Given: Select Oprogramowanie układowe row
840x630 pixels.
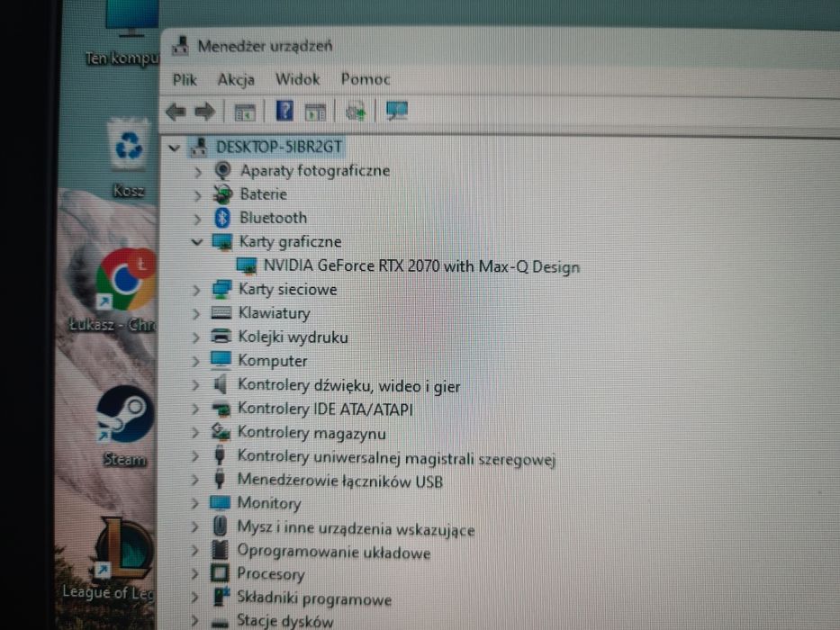Looking at the screenshot, I should pyautogui.click(x=334, y=552).
